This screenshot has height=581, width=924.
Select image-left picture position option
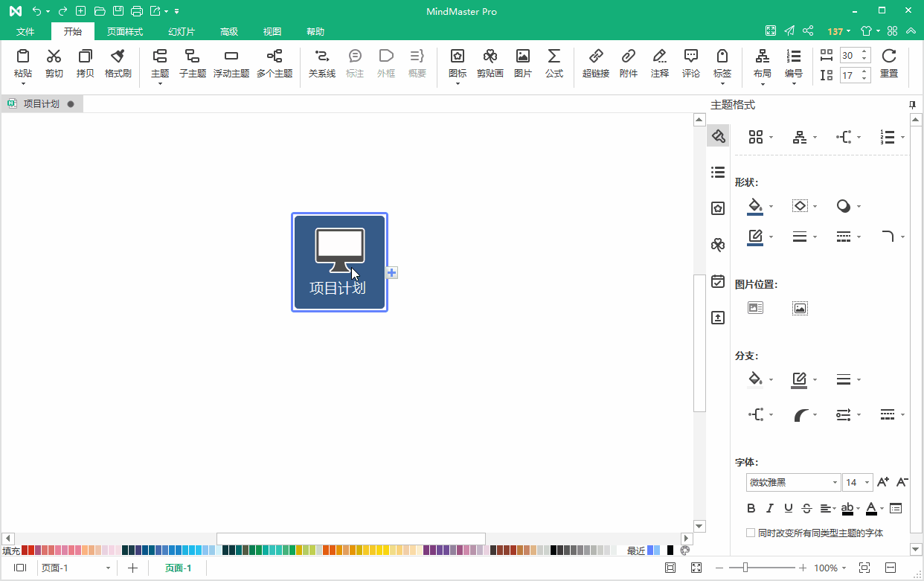click(x=756, y=308)
